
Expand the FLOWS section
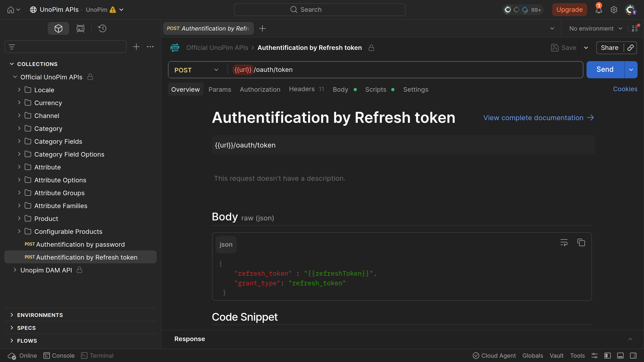pos(12,341)
